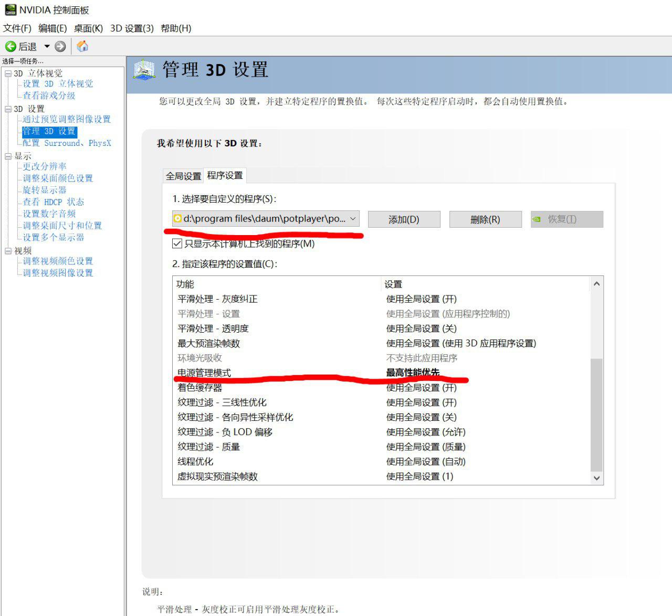The height and width of the screenshot is (616, 672).
Task: Select the 最大预渲染帧数 row
Action: coord(381,343)
